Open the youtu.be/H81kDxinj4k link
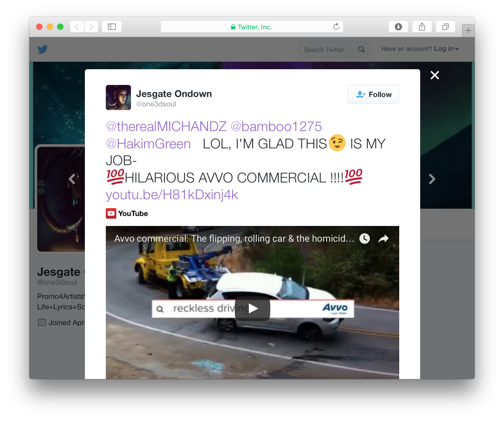504x421 pixels. pos(172,195)
